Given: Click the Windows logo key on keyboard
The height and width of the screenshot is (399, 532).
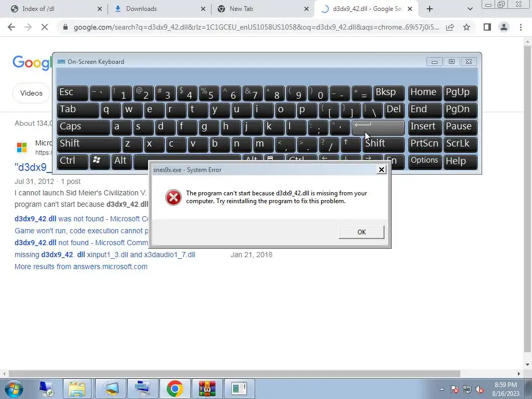Looking at the screenshot, I should tap(99, 162).
